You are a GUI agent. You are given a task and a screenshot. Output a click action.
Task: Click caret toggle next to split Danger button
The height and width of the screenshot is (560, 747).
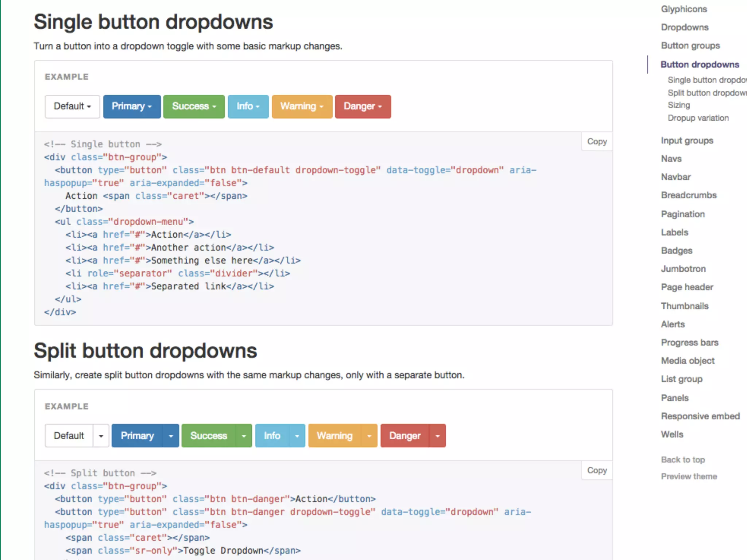pyautogui.click(x=437, y=436)
